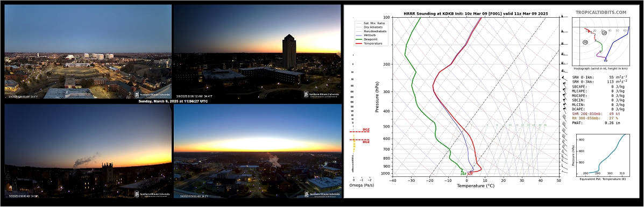The width and height of the screenshot is (644, 207).
Task: Open the bottom-left steam plume webcam view
Action: click(88, 151)
